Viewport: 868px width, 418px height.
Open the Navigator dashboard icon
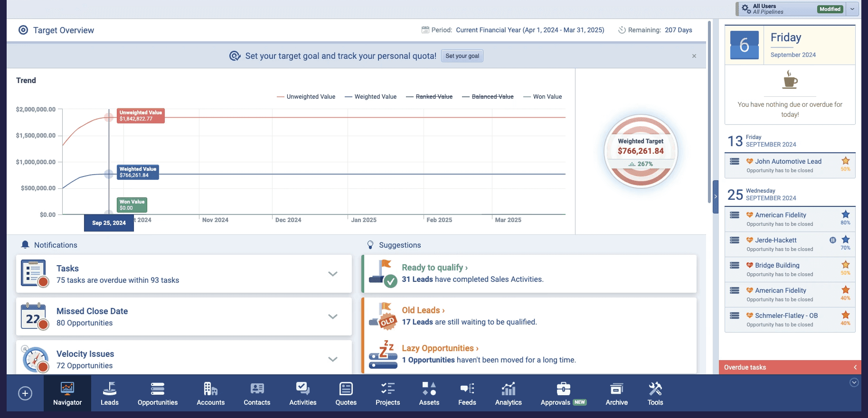coord(67,394)
